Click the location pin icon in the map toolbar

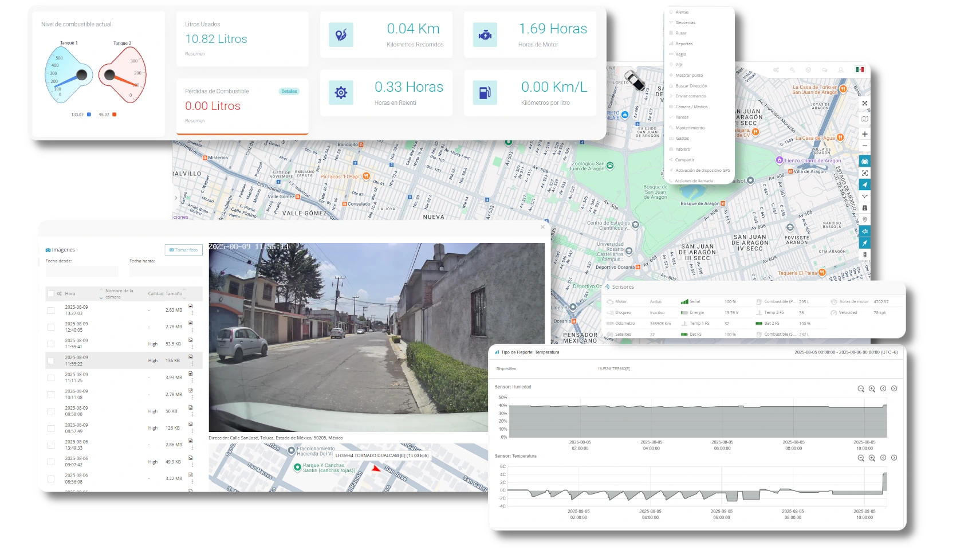865,217
